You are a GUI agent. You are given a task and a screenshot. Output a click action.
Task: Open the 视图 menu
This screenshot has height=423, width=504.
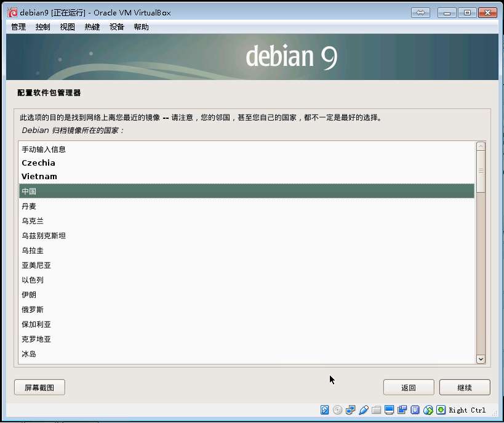point(68,27)
